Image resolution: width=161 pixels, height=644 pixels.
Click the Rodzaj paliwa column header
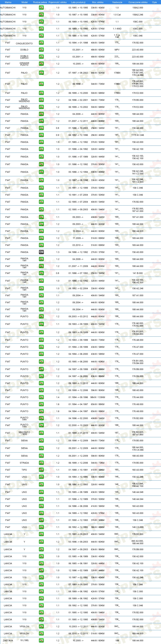[40, 2]
